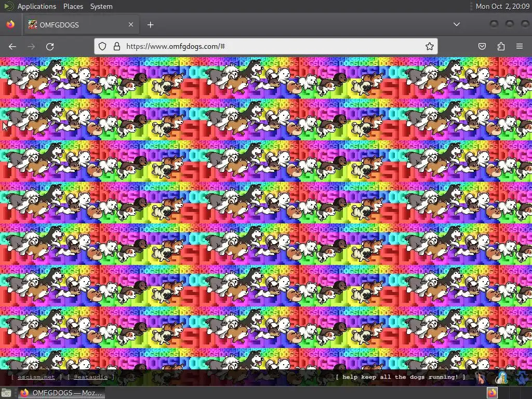This screenshot has height=399, width=532.
Task: Open the System menu
Action: pyautogui.click(x=101, y=6)
